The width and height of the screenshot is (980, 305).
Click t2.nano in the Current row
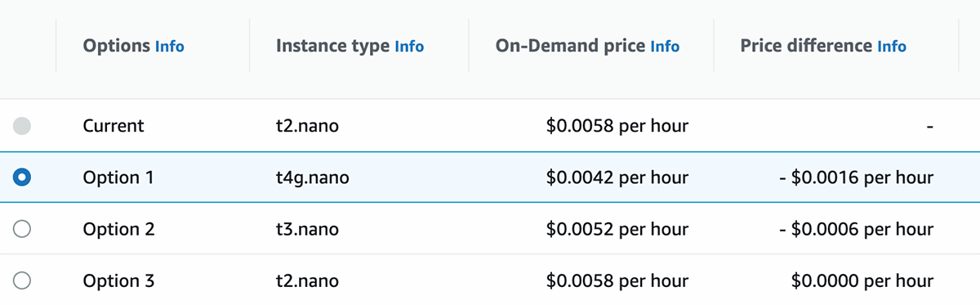pos(310,126)
